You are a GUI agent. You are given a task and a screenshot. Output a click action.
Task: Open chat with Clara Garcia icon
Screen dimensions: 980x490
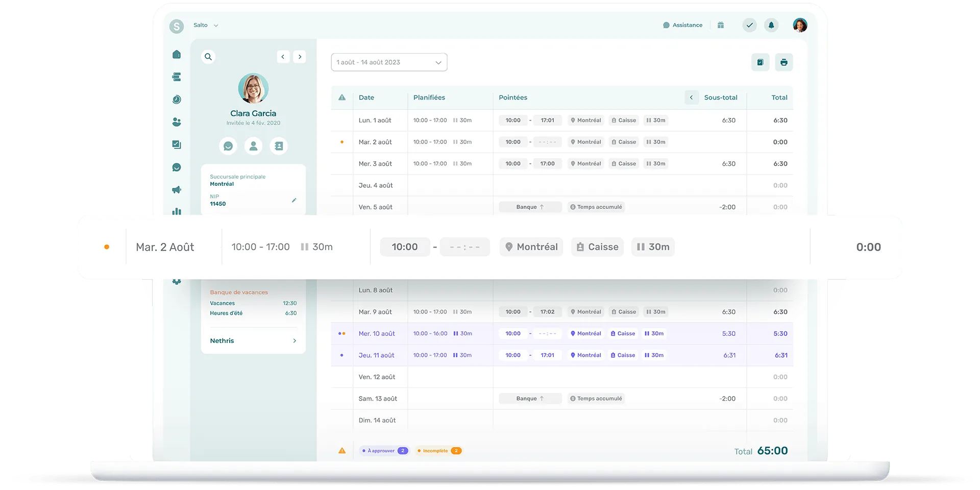(228, 146)
